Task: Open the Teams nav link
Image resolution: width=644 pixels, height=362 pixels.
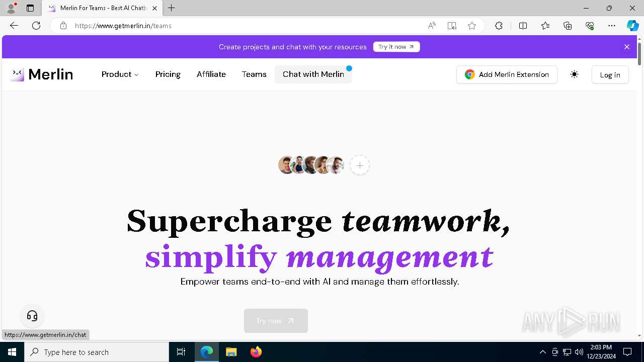Action: coord(254,74)
